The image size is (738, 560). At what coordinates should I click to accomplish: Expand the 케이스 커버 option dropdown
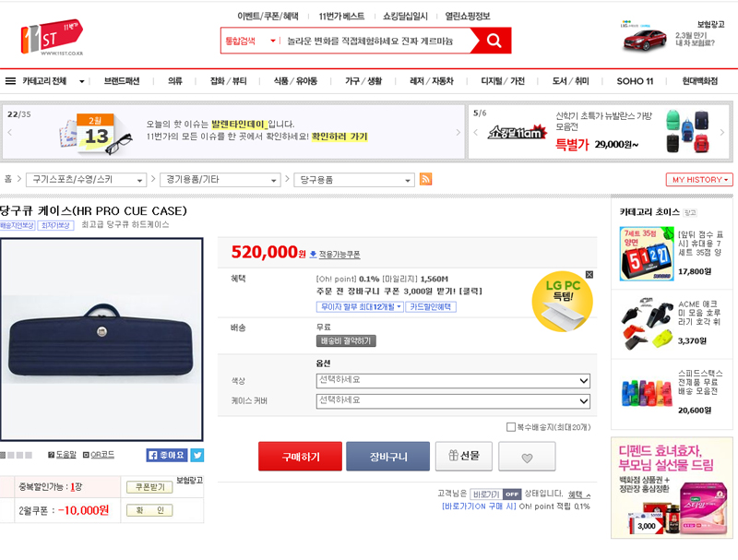pos(453,401)
